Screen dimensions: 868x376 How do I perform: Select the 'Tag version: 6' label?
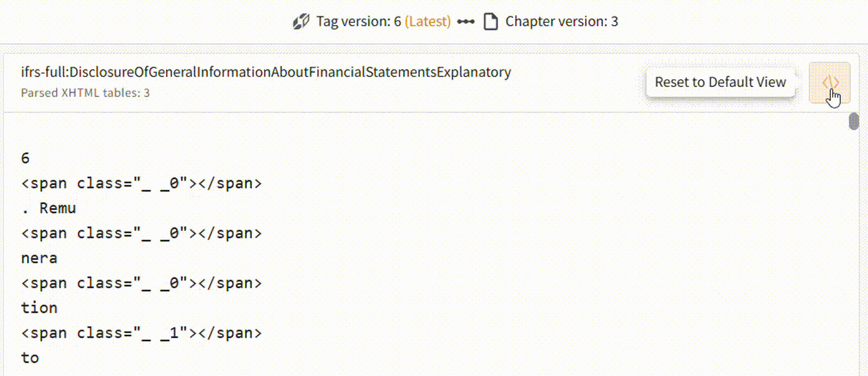359,22
